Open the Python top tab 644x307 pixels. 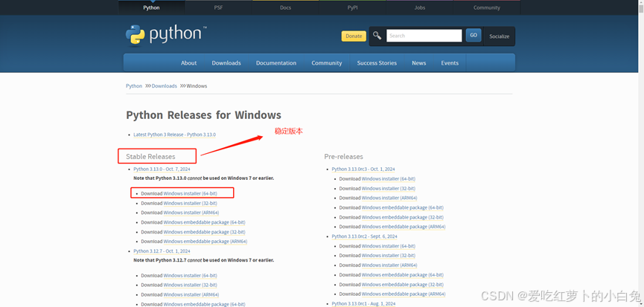pos(152,7)
